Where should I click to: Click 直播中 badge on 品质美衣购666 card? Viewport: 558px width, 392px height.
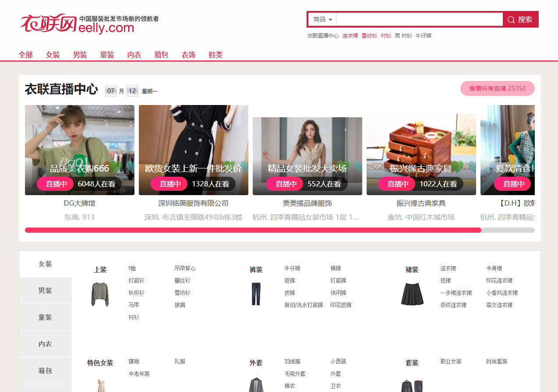pos(55,184)
